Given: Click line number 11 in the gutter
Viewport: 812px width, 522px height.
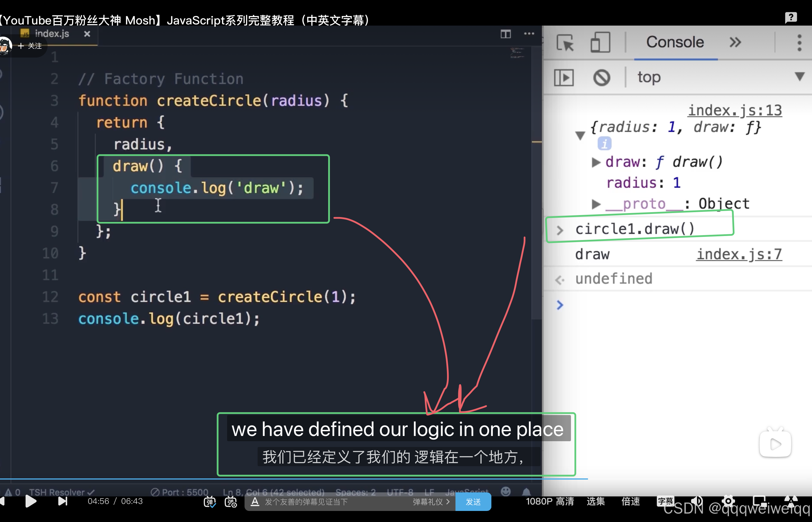Looking at the screenshot, I should (50, 275).
